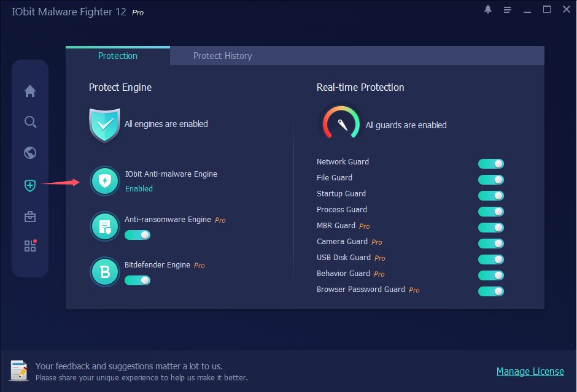
Task: Click the Camera Guard label
Action: [343, 242]
